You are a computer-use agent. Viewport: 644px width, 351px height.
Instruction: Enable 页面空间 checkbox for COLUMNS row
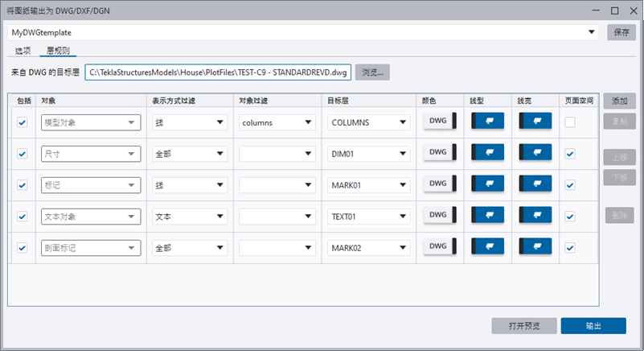569,122
